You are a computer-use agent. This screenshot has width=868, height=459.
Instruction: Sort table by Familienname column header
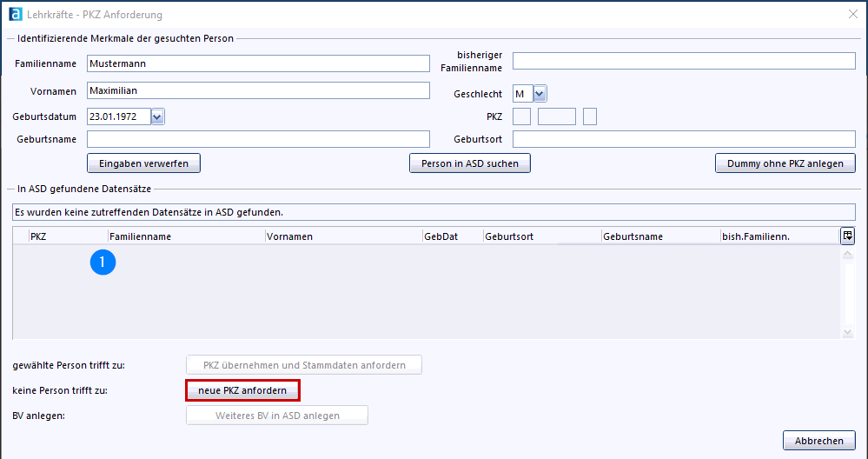pyautogui.click(x=185, y=236)
